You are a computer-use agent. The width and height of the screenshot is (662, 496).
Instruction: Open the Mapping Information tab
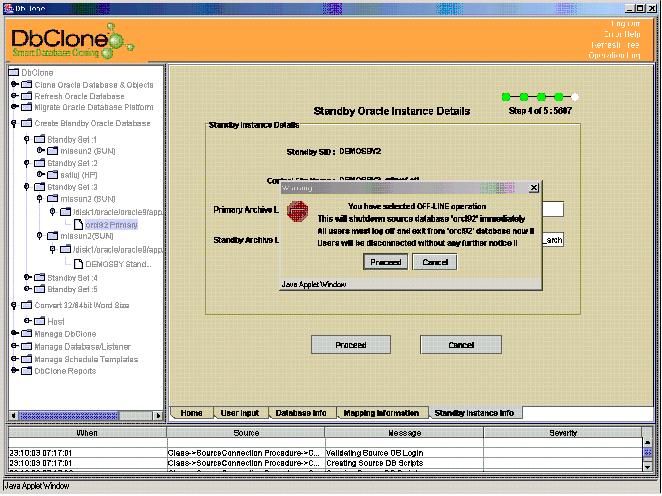[381, 413]
